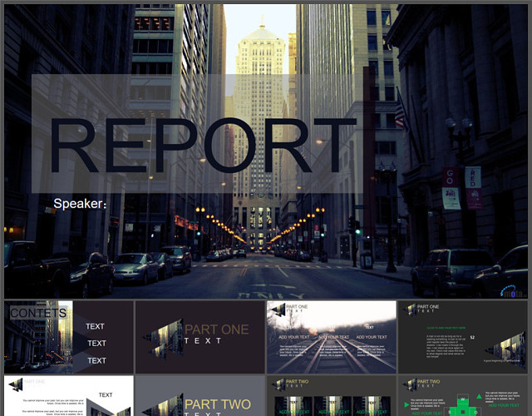Click the large arrow image on green-heading slide
Viewport: 532px width, 416px height.
(x=505, y=351)
